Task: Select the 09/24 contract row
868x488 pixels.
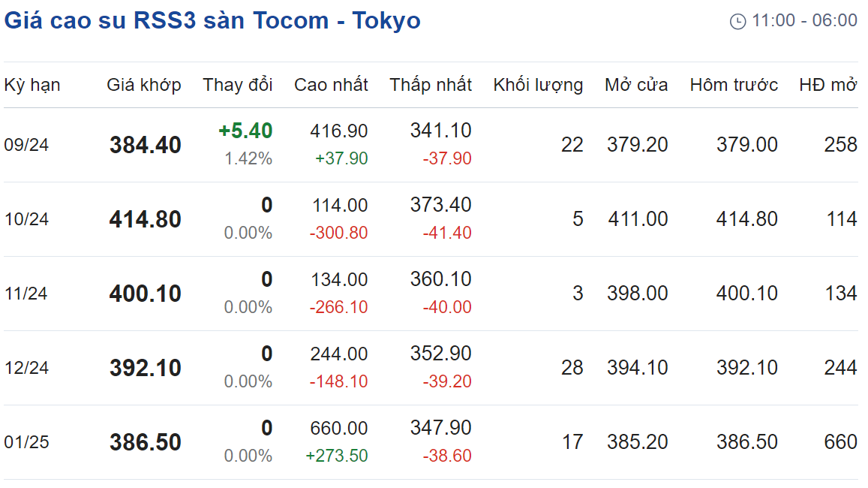Action: 431,145
